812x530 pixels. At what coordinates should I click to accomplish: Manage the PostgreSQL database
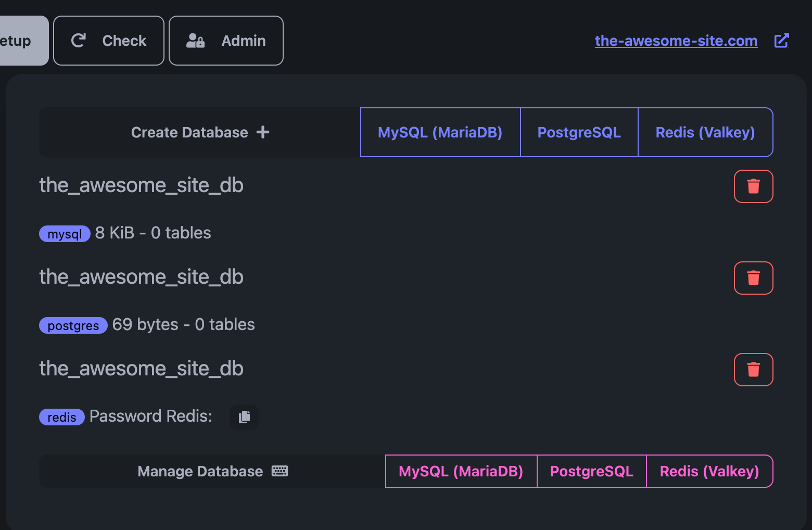591,471
